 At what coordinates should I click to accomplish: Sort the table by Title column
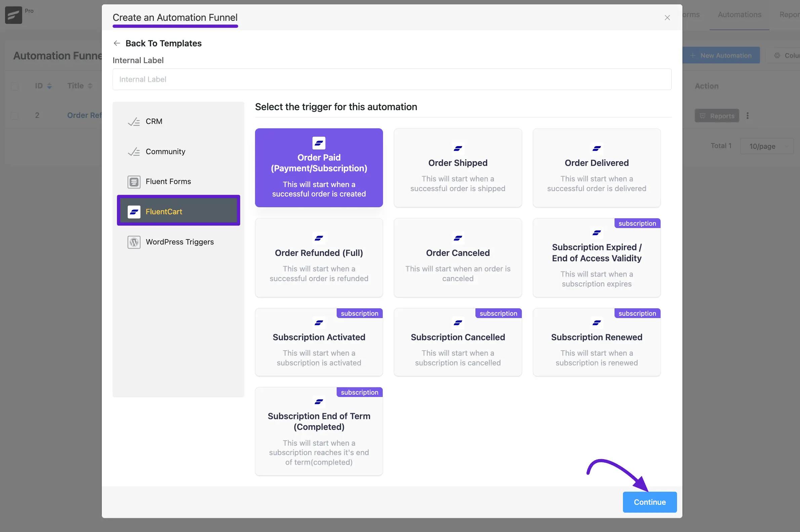pyautogui.click(x=90, y=86)
